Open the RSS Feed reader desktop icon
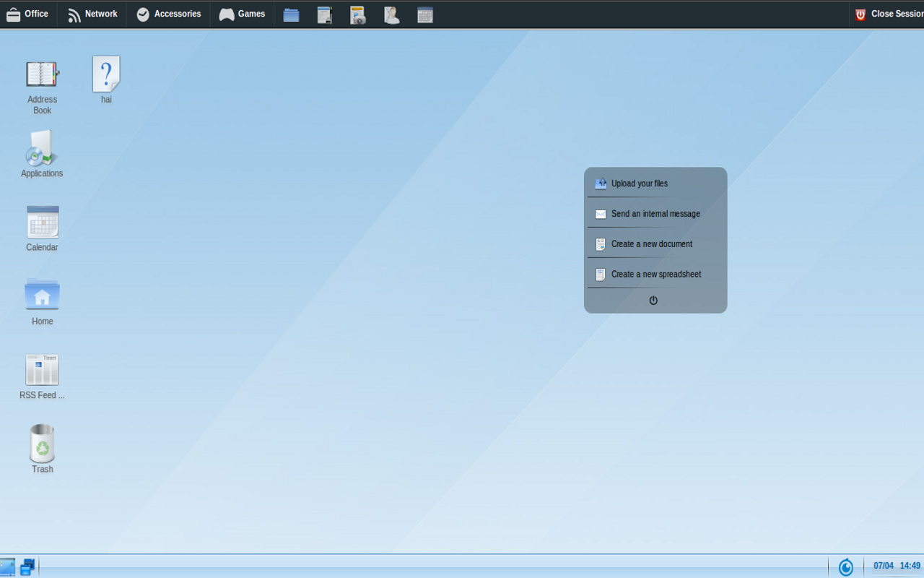Viewport: 924px width, 578px height. click(x=42, y=374)
